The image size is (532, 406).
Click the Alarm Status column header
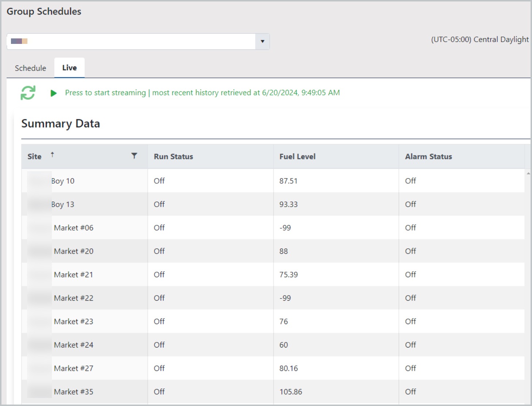[x=428, y=157]
